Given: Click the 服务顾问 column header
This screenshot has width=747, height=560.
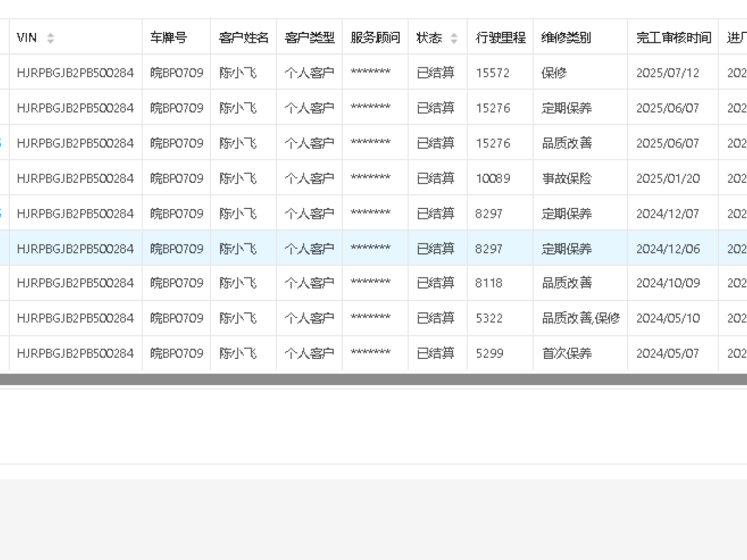Looking at the screenshot, I should pyautogui.click(x=375, y=38).
